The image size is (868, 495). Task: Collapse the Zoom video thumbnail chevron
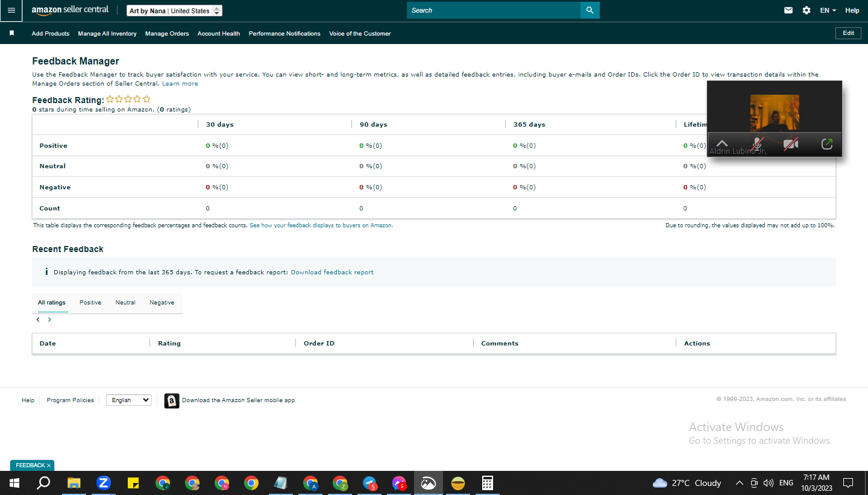coord(722,144)
